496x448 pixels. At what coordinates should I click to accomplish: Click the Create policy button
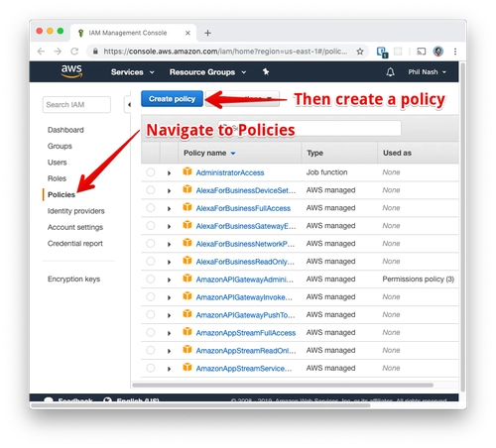tap(172, 99)
